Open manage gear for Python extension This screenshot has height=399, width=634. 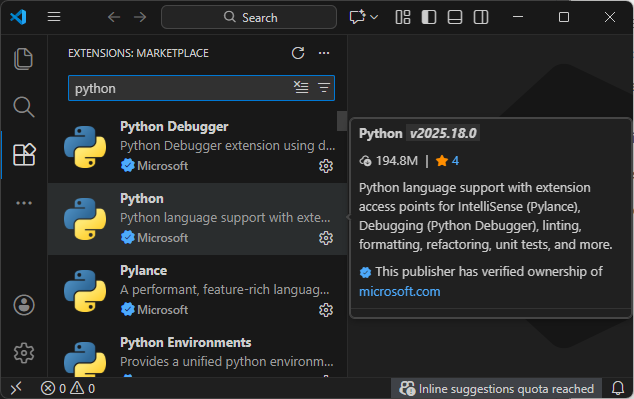click(326, 238)
